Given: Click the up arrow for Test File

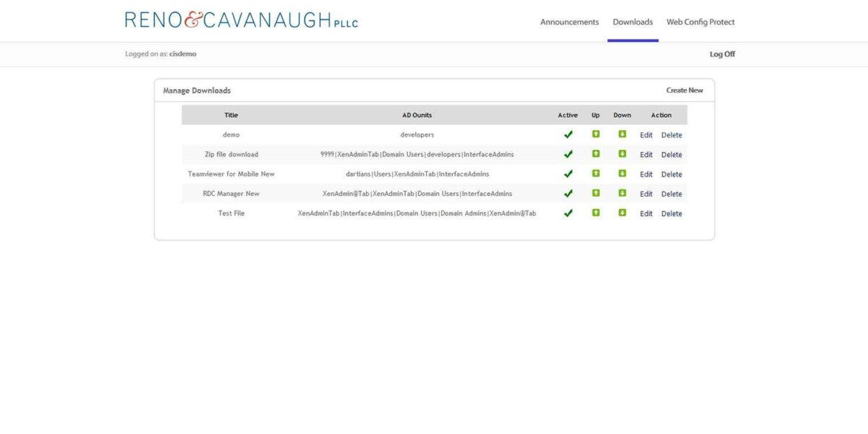Looking at the screenshot, I should (x=595, y=213).
